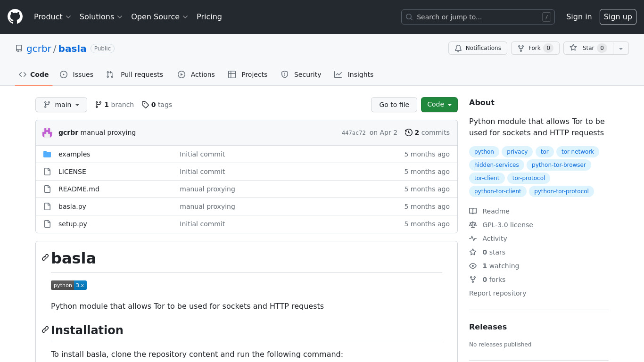Click the tor-network topic tag
This screenshot has height=362, width=644.
pyautogui.click(x=578, y=152)
